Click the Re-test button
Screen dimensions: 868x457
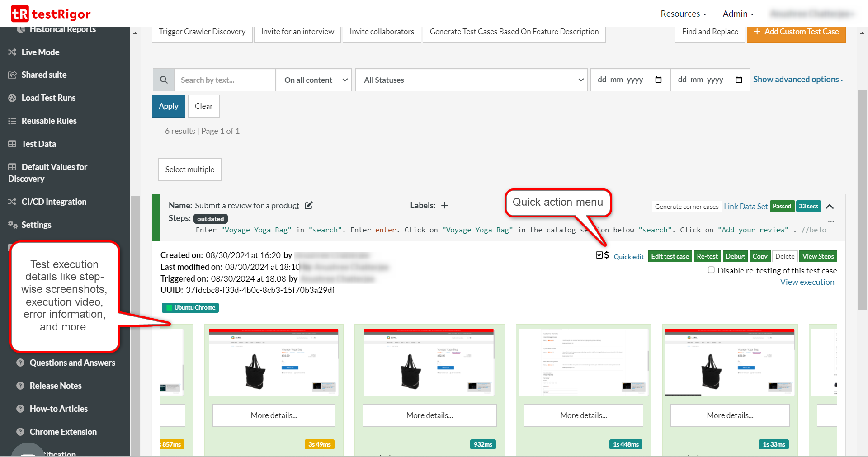pyautogui.click(x=707, y=256)
